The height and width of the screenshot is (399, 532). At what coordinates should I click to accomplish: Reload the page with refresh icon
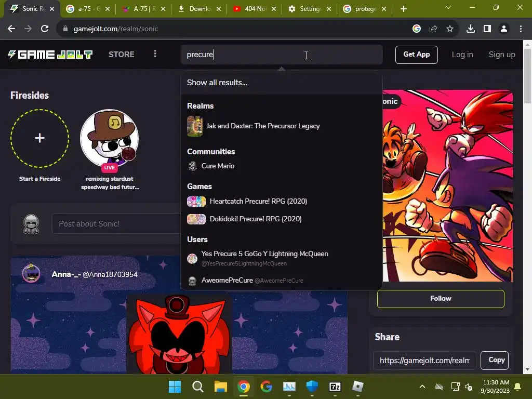coord(45,29)
